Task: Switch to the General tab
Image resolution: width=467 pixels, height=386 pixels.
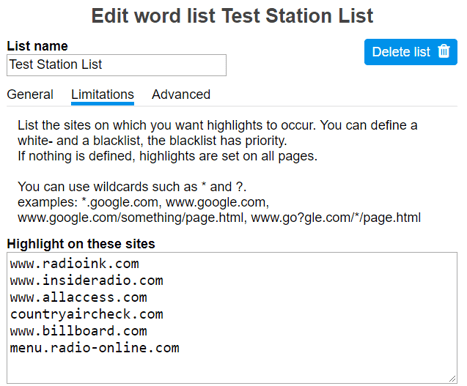Action: click(30, 94)
